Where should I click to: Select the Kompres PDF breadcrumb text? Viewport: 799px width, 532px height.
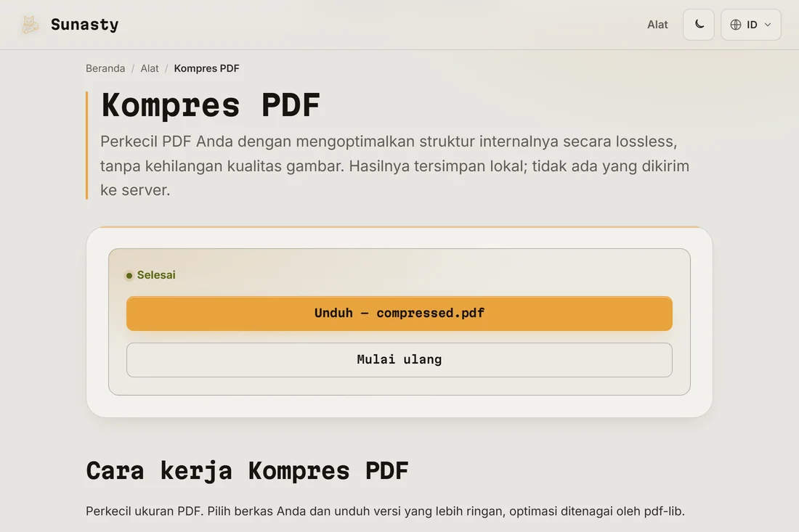tap(206, 68)
